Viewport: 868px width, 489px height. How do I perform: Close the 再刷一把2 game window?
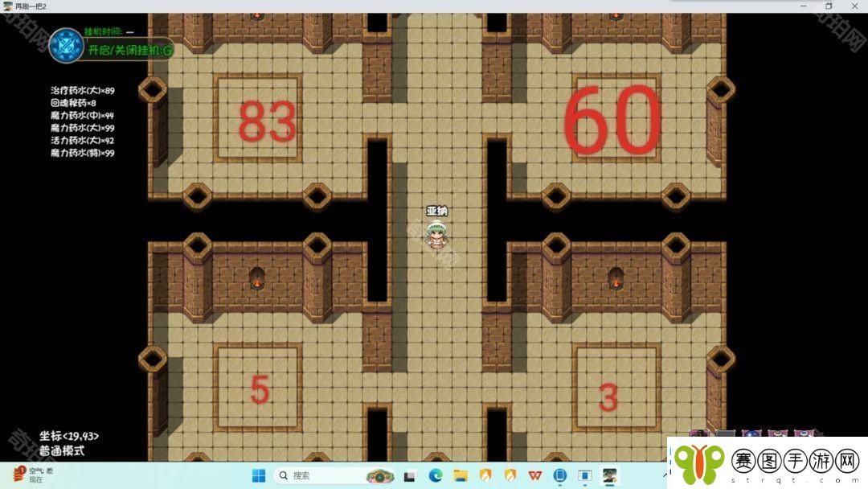coord(854,6)
